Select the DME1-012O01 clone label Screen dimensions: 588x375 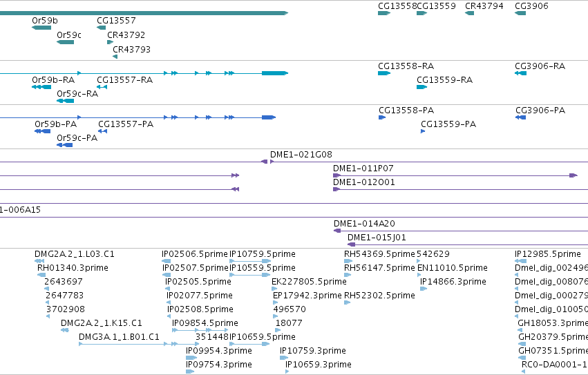tap(363, 182)
